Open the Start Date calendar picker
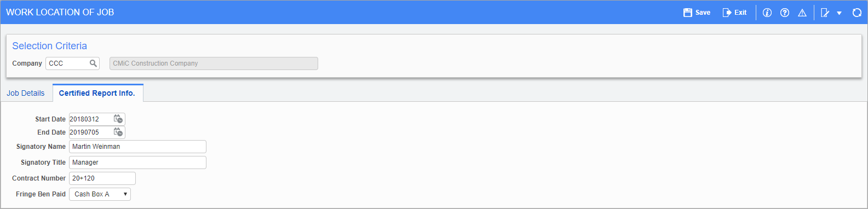This screenshot has width=868, height=209. 118,119
